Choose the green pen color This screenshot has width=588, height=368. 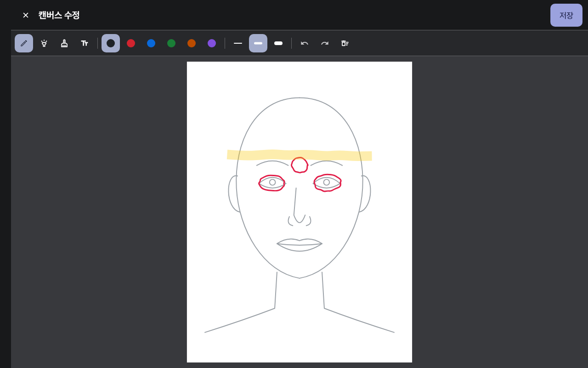(x=171, y=43)
